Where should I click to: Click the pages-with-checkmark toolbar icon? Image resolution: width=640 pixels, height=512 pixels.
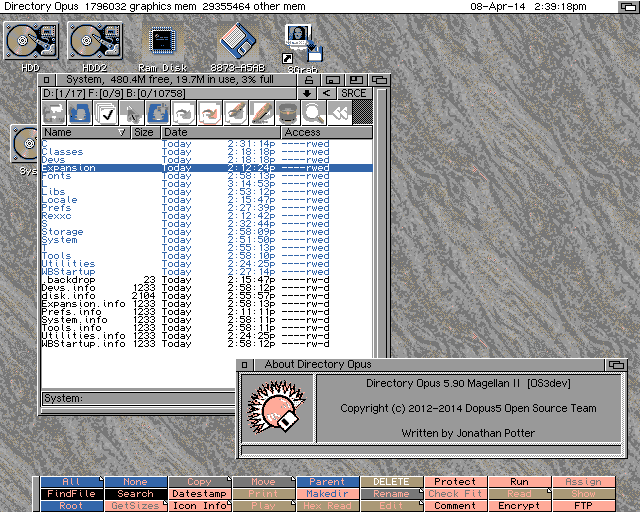click(106, 113)
